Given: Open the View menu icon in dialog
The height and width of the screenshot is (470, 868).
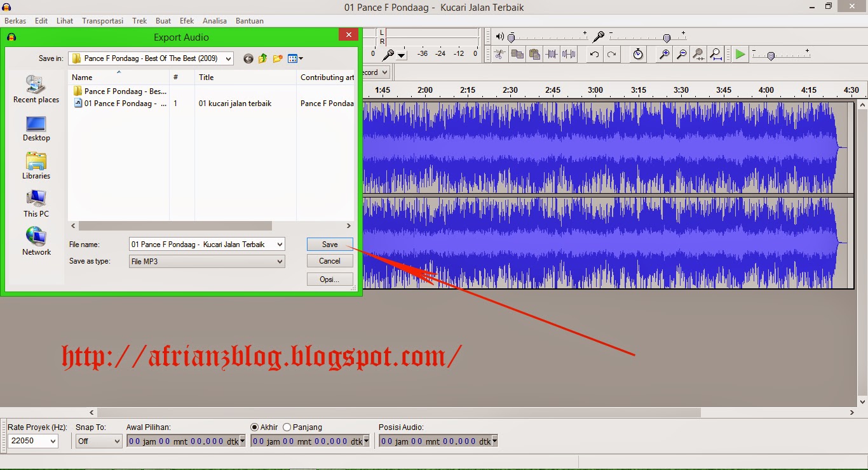Looking at the screenshot, I should tap(295, 58).
